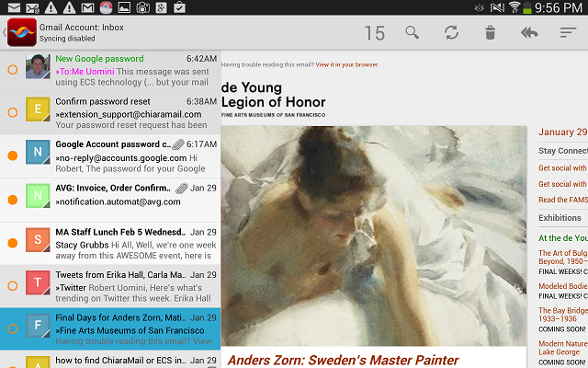Tap the mail envelope notification icon

pos(15,7)
